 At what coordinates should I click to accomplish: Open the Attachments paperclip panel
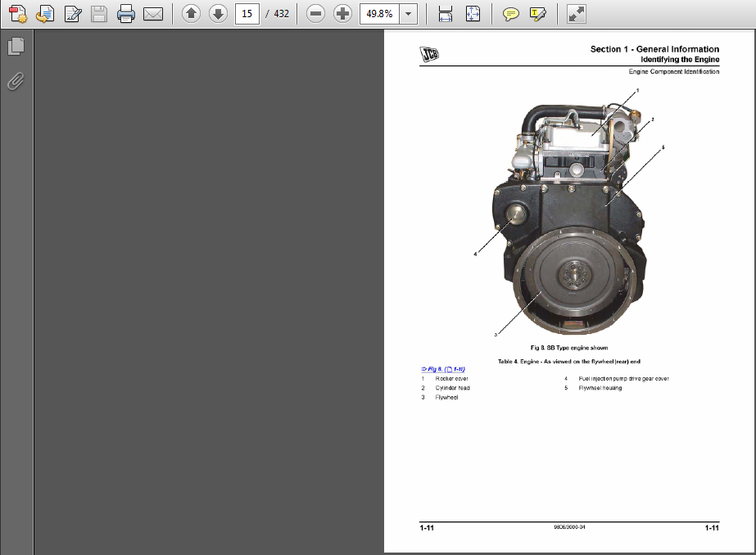16,81
